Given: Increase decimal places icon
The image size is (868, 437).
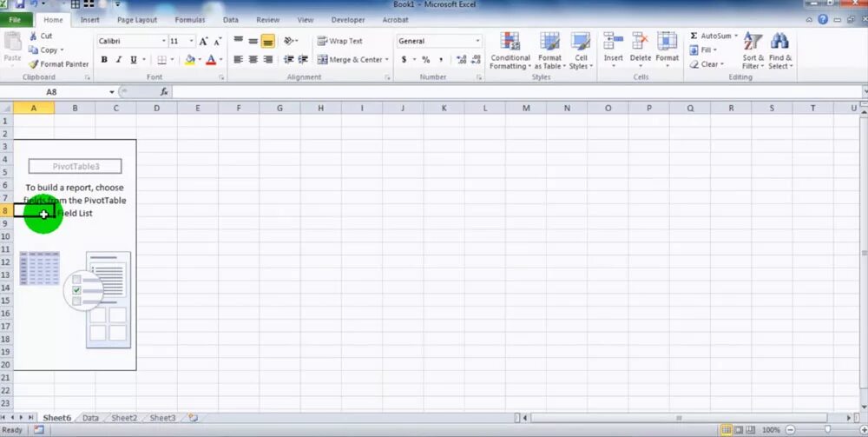Looking at the screenshot, I should pos(462,59).
